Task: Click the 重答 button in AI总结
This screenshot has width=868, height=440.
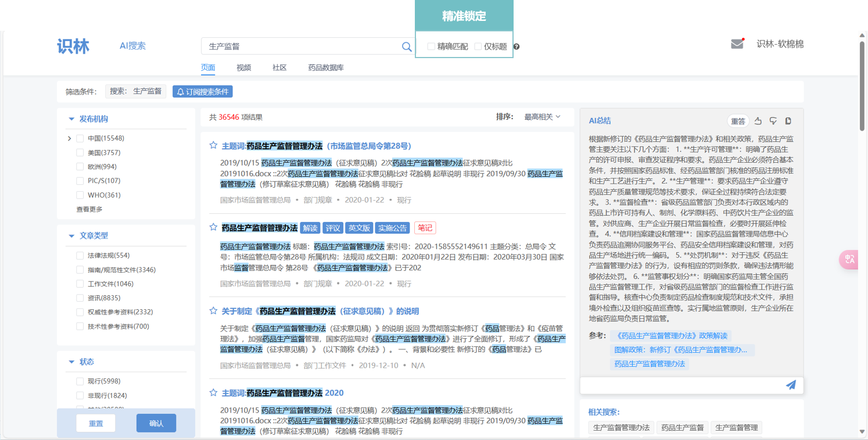Action: coord(738,121)
